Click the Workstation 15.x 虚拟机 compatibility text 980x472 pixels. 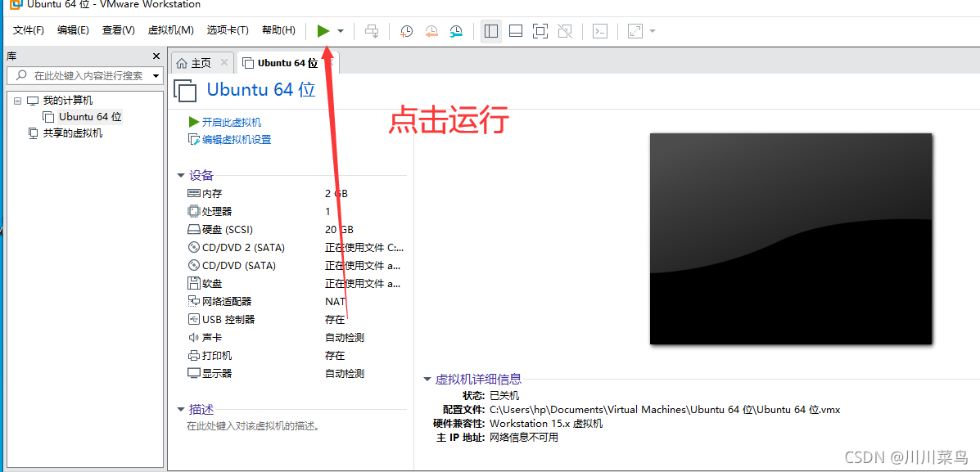pyautogui.click(x=547, y=423)
